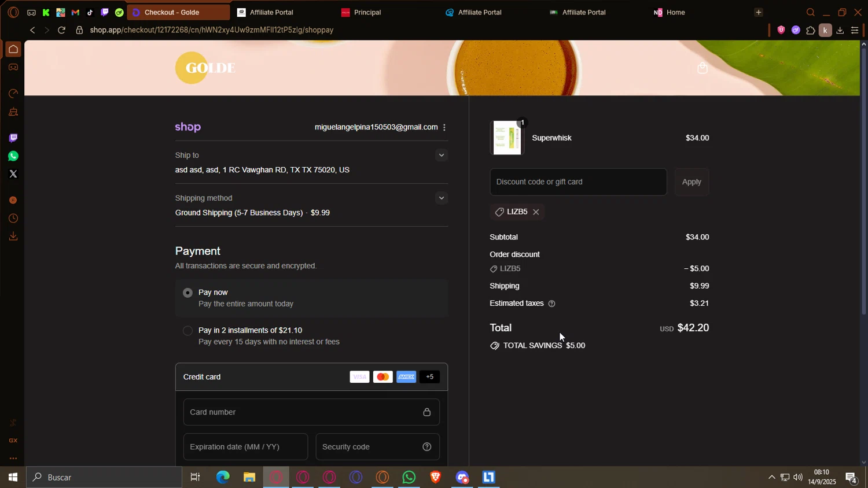This screenshot has width=868, height=488.
Task: Switch to the Home tab
Action: tap(700, 12)
